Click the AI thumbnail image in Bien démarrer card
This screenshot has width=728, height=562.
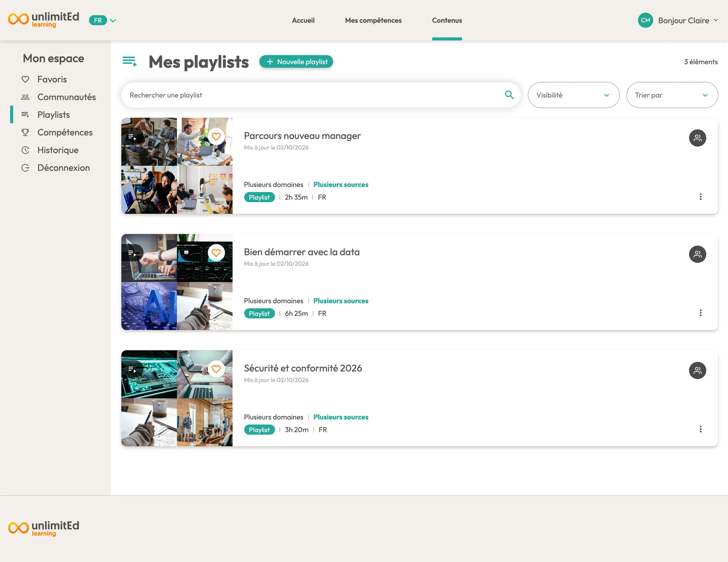[149, 306]
